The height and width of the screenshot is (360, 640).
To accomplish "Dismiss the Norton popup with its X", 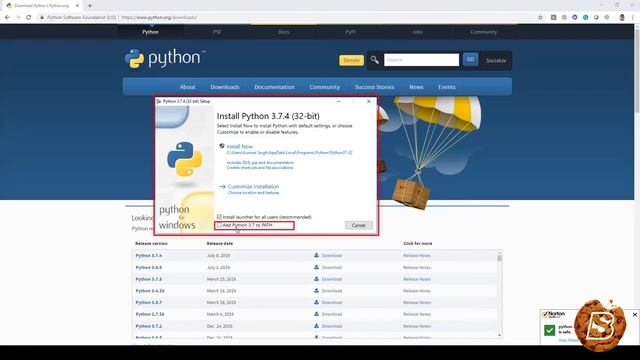I will (635, 315).
